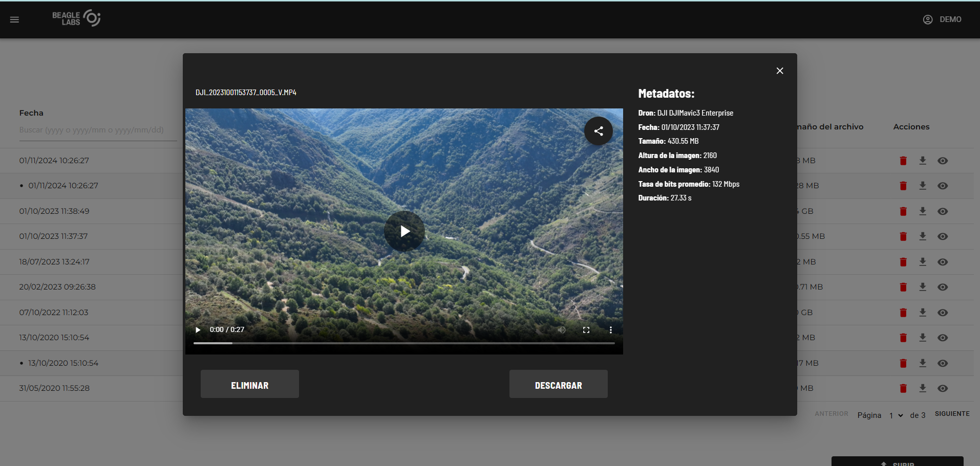Close the video metadata dialog
The image size is (980, 466).
tap(780, 71)
